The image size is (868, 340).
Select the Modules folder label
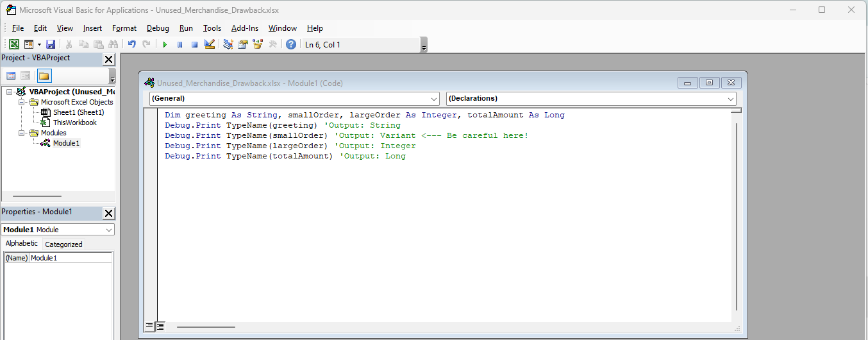point(54,133)
